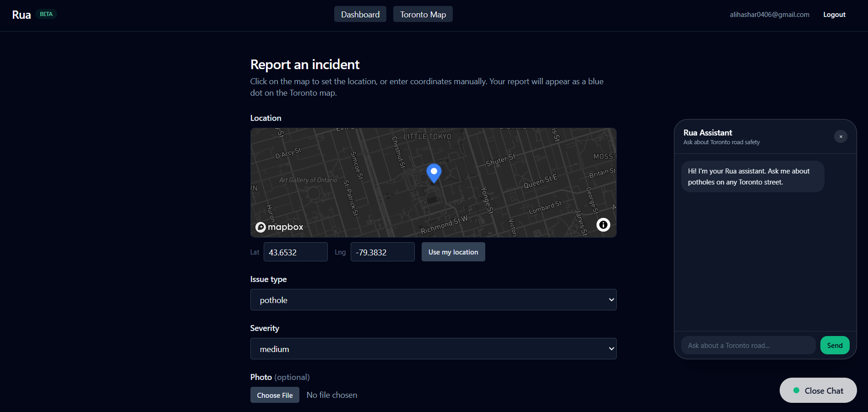This screenshot has width=868, height=412.
Task: Click the Art Gallery of Ontario map label
Action: pyautogui.click(x=308, y=180)
